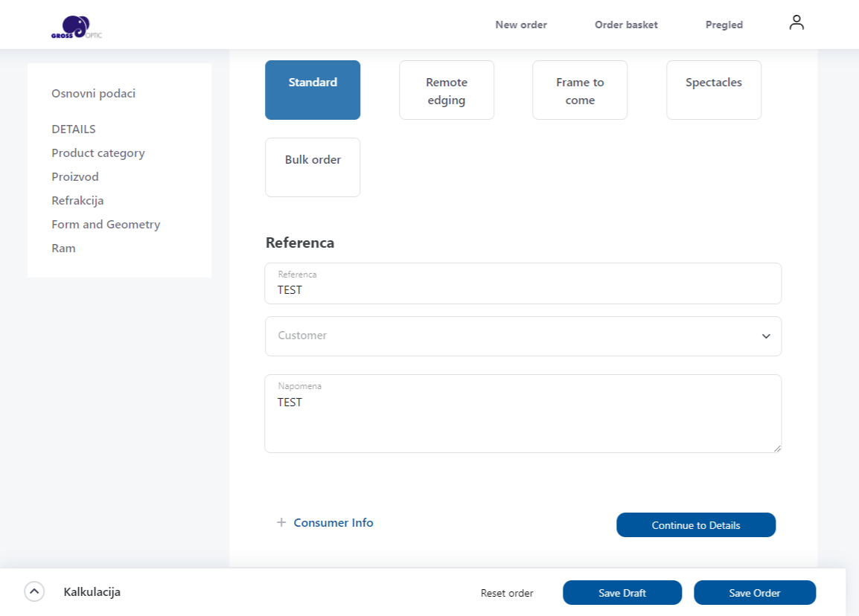
Task: Click the Customer dropdown chevron arrow
Action: click(x=766, y=336)
